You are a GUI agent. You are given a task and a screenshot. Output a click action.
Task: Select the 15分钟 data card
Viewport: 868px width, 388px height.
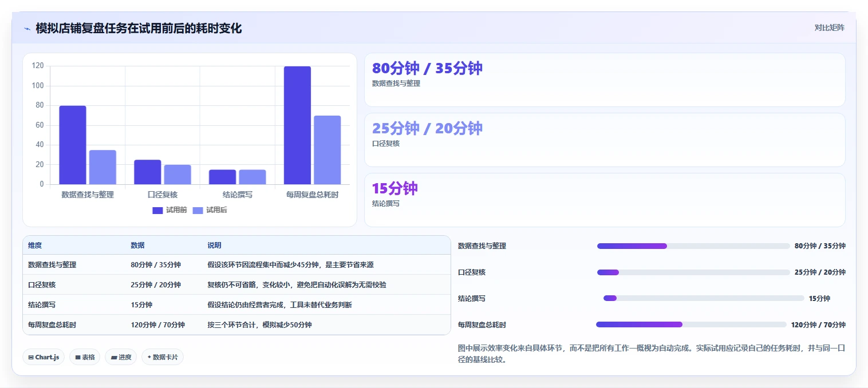[605, 200]
